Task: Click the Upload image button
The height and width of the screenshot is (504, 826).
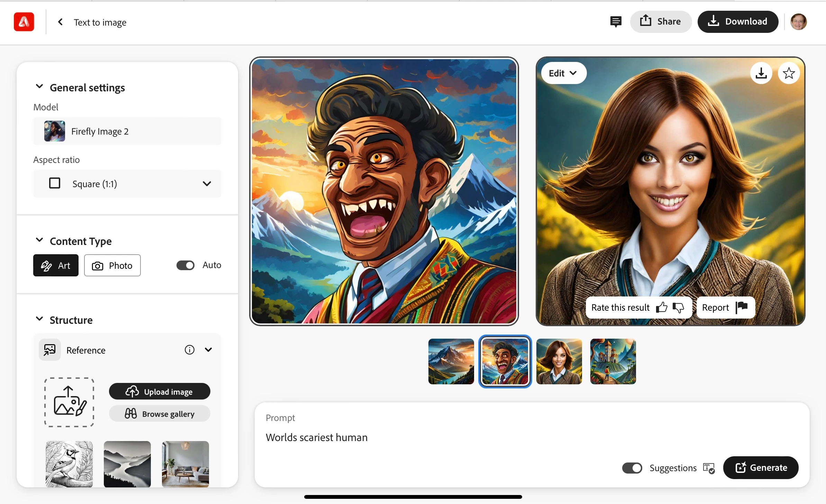Action: point(160,392)
